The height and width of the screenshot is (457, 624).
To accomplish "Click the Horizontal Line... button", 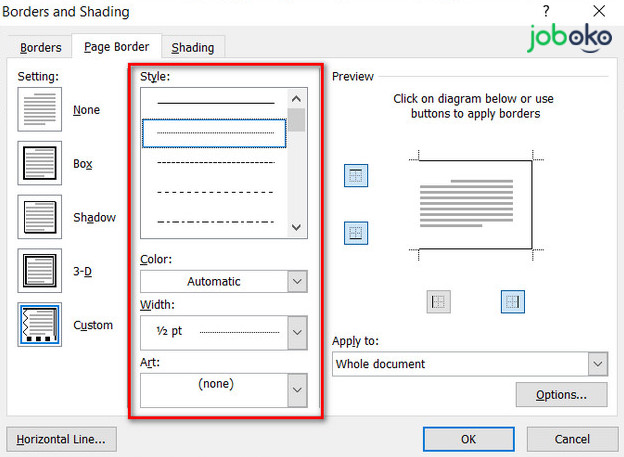I will [61, 438].
